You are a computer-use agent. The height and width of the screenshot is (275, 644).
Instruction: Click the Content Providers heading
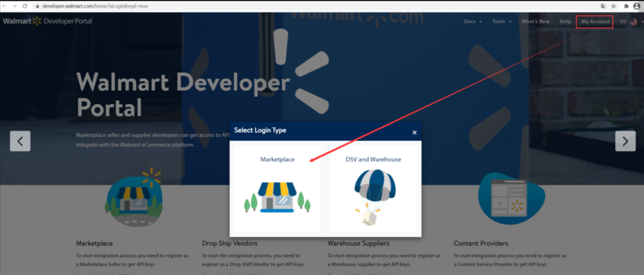pos(480,244)
